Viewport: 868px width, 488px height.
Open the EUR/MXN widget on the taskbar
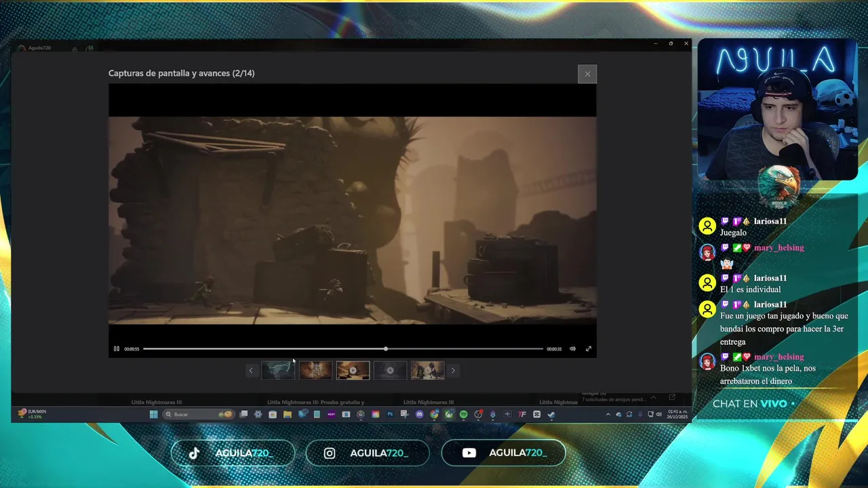[x=33, y=413]
